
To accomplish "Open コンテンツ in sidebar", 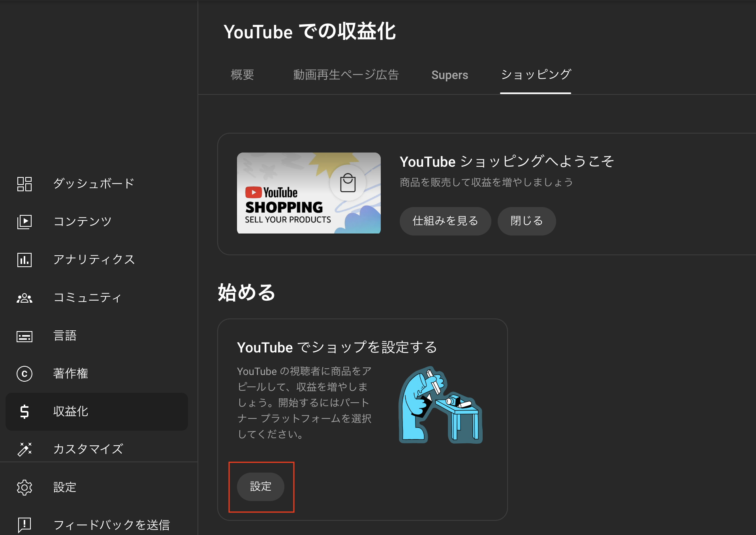I will [83, 221].
